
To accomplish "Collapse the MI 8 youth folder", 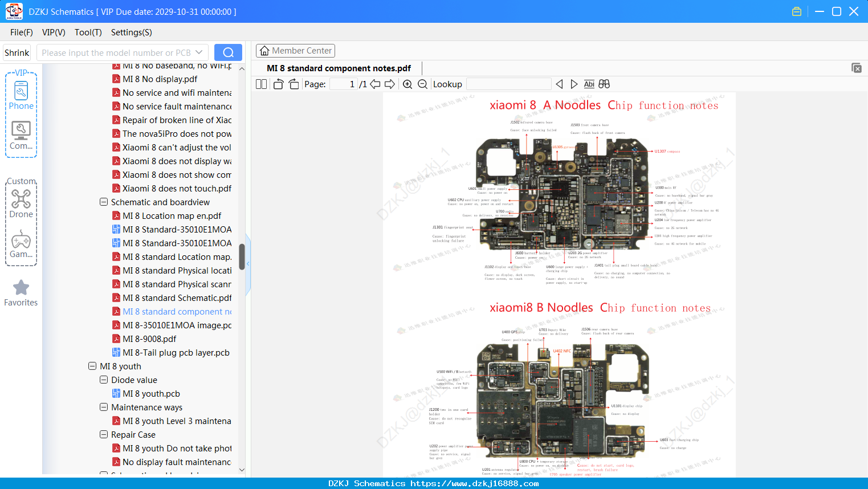I will click(92, 366).
